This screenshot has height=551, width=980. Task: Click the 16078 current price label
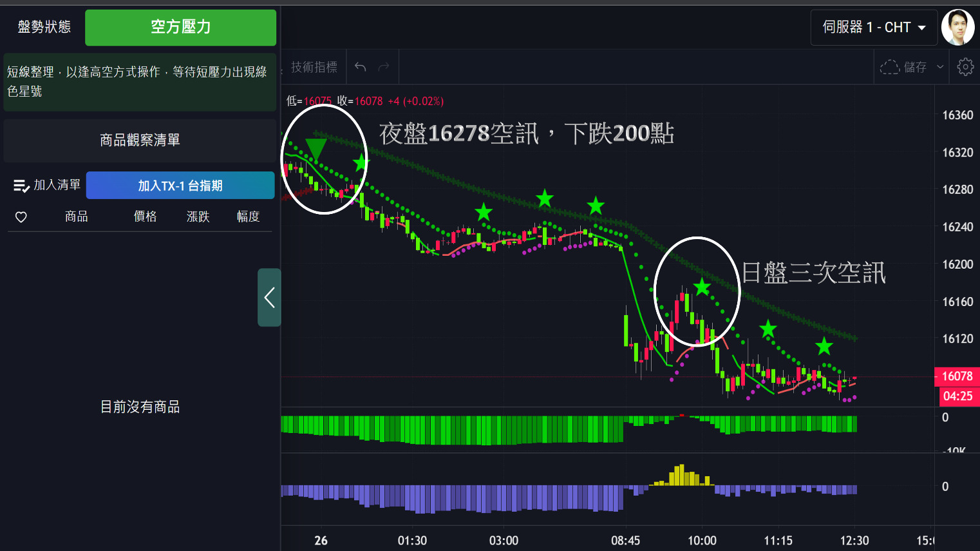click(957, 376)
